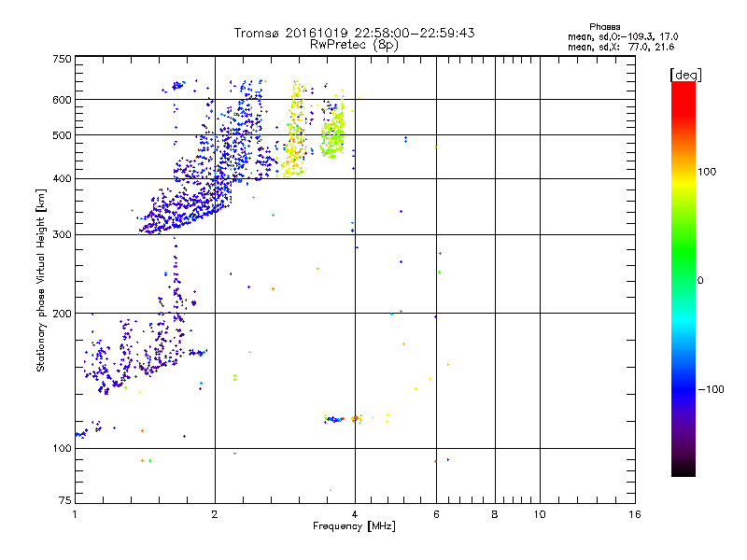
Task: Click the y-axis tick label "300"
Action: 62,235
